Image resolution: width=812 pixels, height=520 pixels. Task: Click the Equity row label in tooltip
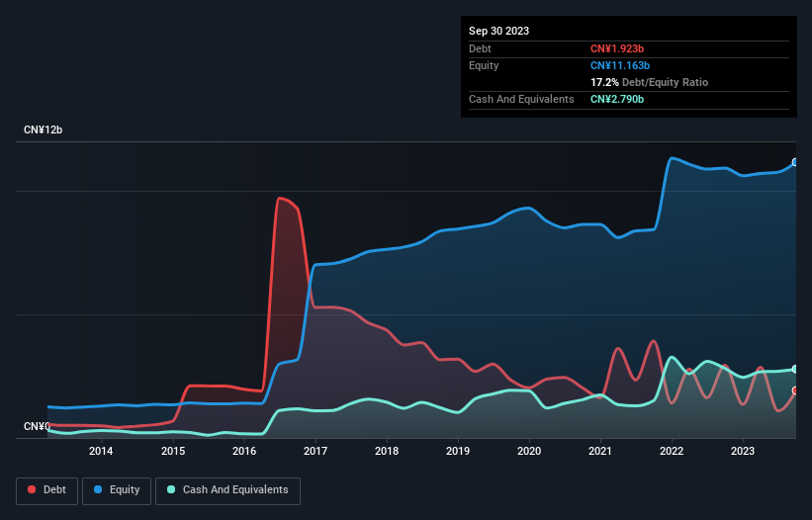pyautogui.click(x=484, y=65)
